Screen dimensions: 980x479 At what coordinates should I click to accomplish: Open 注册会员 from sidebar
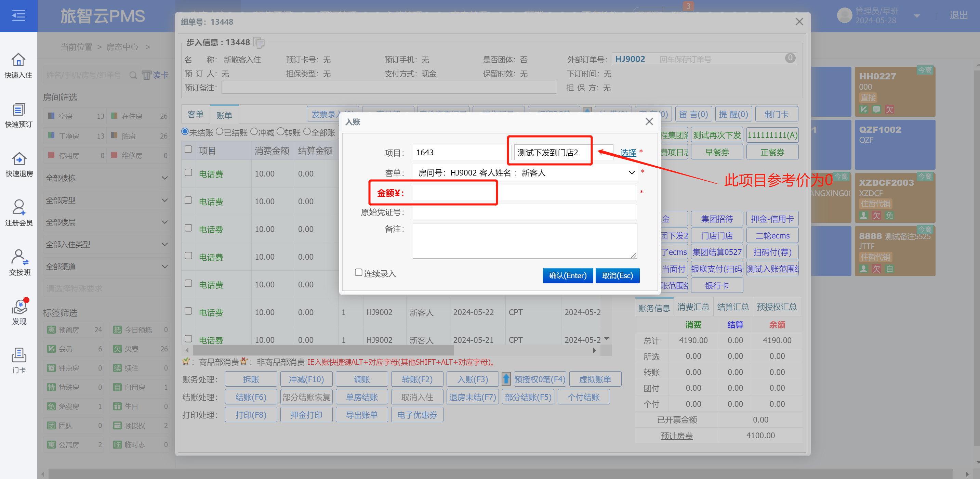18,213
